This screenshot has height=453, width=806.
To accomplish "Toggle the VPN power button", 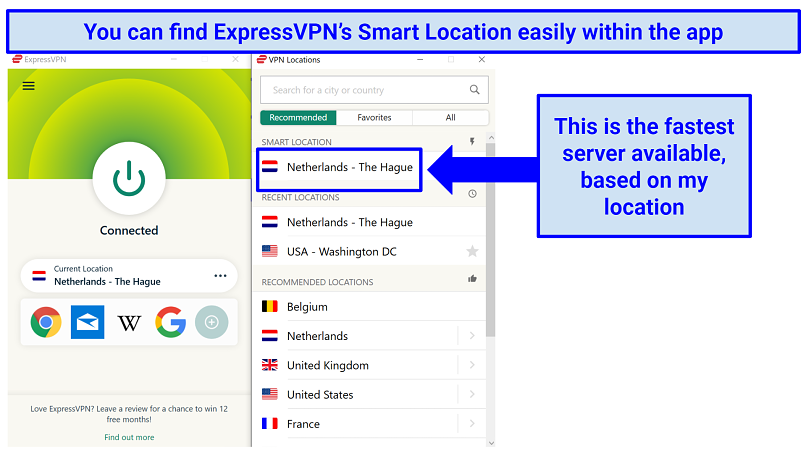I will click(x=129, y=178).
